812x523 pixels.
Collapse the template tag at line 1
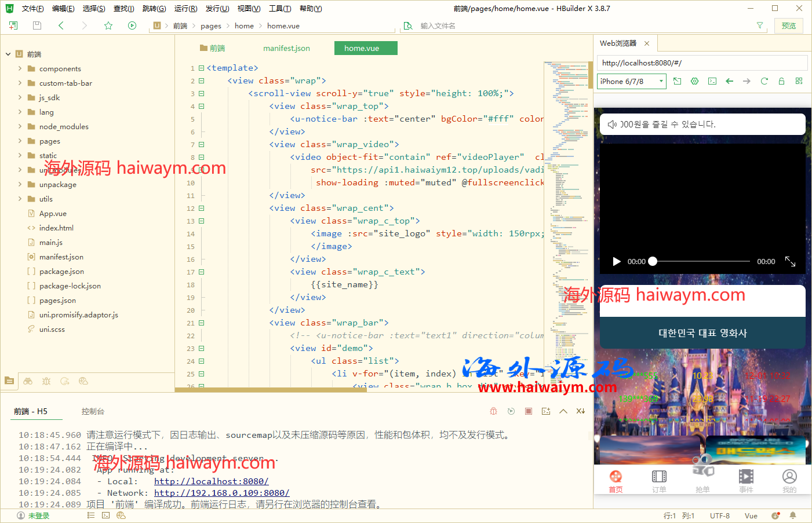(x=202, y=68)
